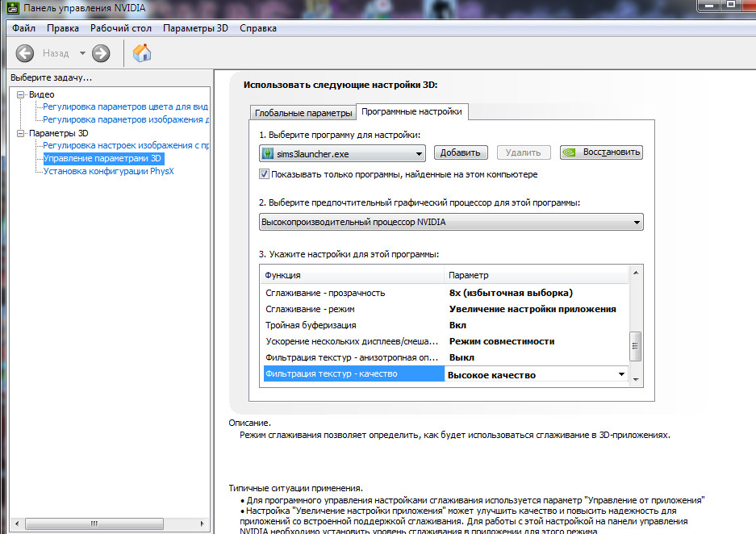
Task: Click settings list scroll up arrow
Action: (x=636, y=273)
